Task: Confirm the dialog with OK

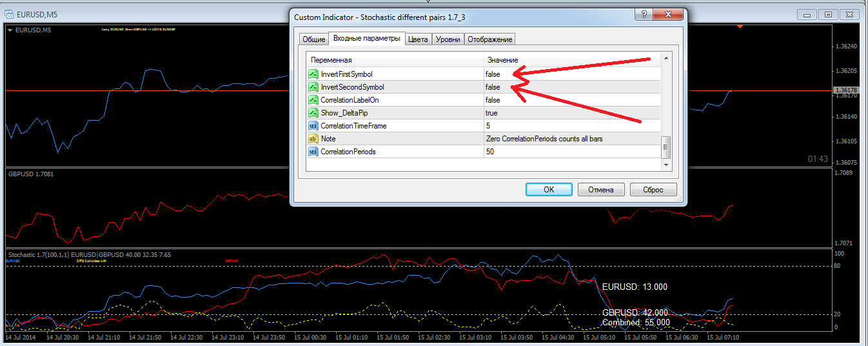Action: pos(549,190)
